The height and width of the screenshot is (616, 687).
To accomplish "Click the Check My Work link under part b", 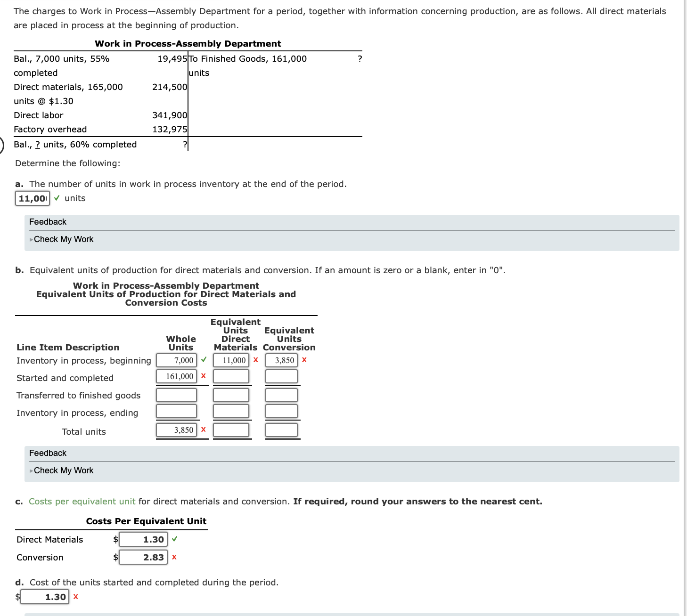I will pyautogui.click(x=63, y=470).
